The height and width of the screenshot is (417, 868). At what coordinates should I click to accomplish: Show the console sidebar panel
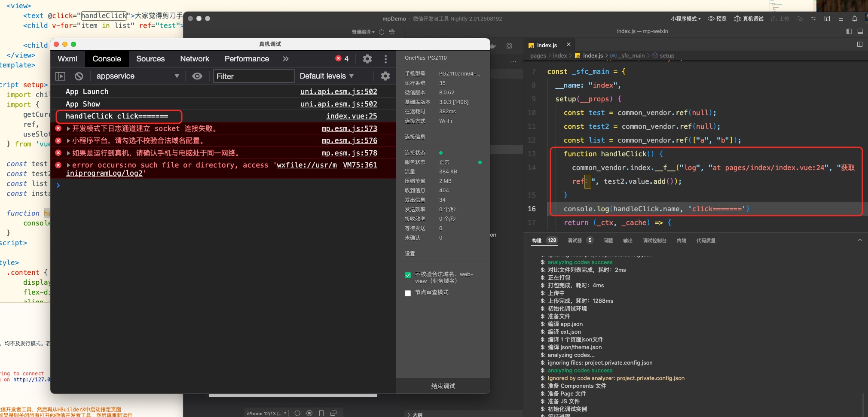[60, 76]
